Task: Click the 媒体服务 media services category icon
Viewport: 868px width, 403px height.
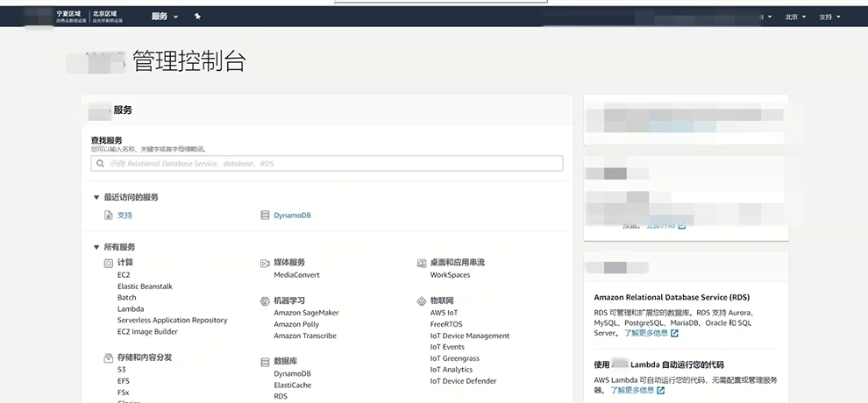Action: pyautogui.click(x=265, y=263)
